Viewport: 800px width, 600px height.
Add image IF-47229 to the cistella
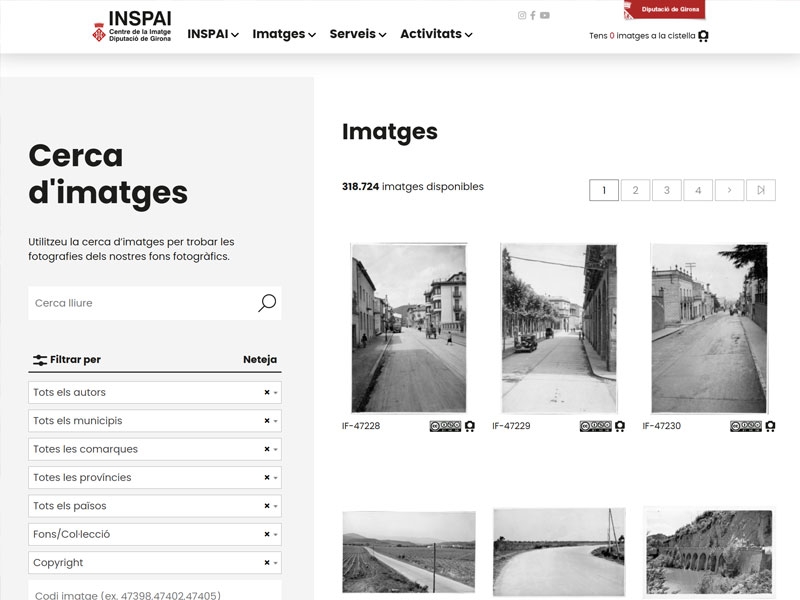pos(620,425)
